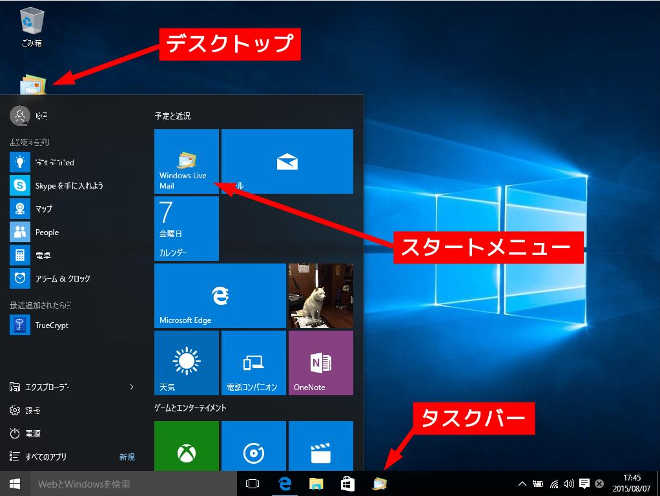
Task: Open the weather tile with sun icon
Action: click(186, 362)
